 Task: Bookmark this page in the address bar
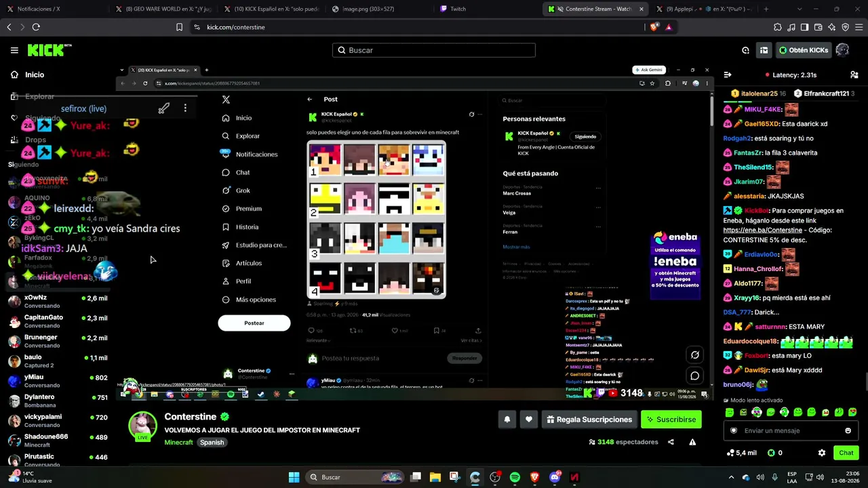coord(179,27)
